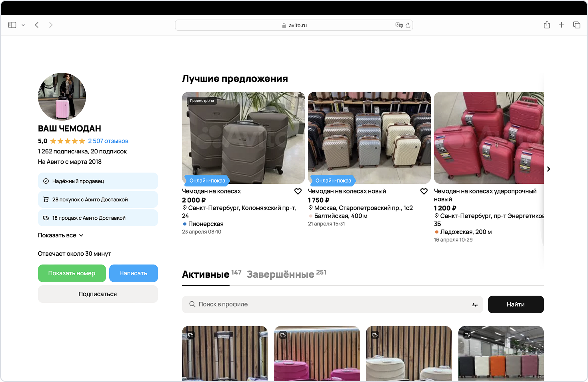This screenshot has height=382, width=588.
Task: Click the "Поиск в профиле" search field
Action: [328, 304]
